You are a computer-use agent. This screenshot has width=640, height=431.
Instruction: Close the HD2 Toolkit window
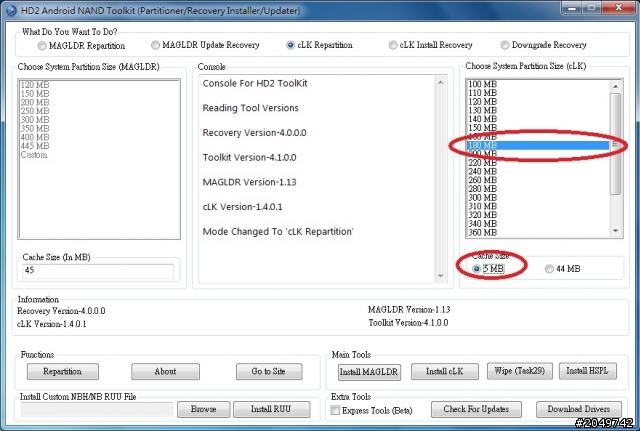pos(618,8)
